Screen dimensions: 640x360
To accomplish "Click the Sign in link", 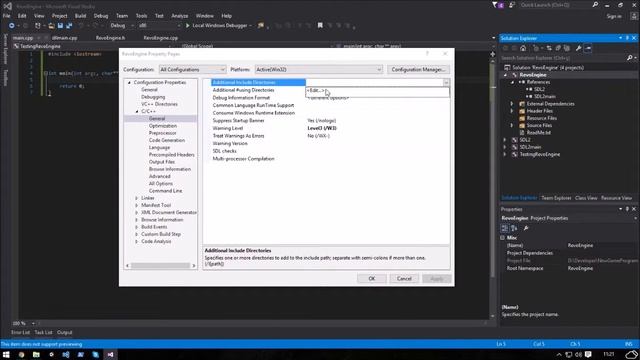I will tap(614, 16).
